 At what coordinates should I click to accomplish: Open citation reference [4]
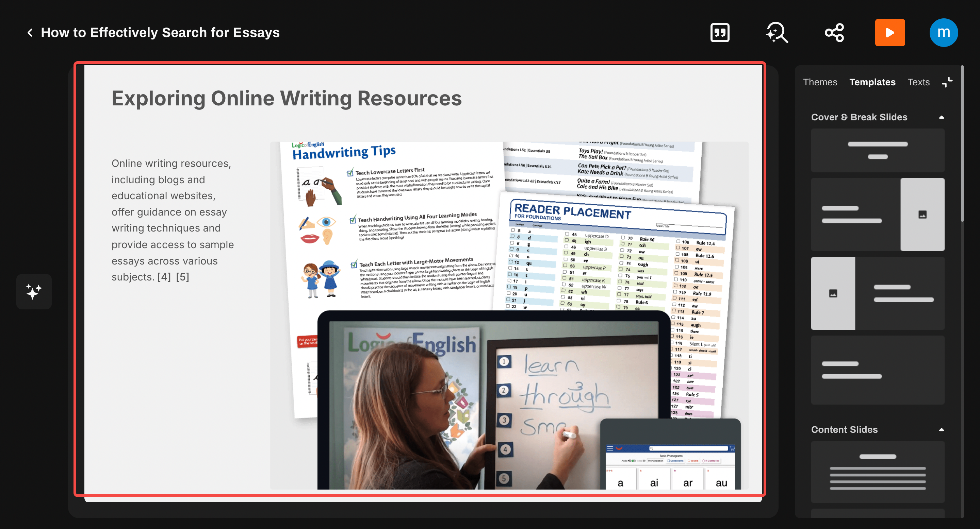(164, 277)
